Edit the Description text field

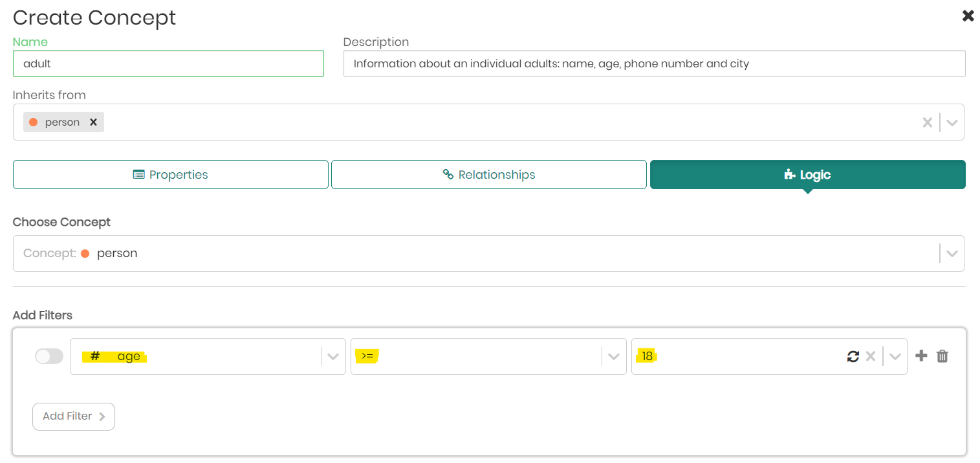pyautogui.click(x=654, y=63)
